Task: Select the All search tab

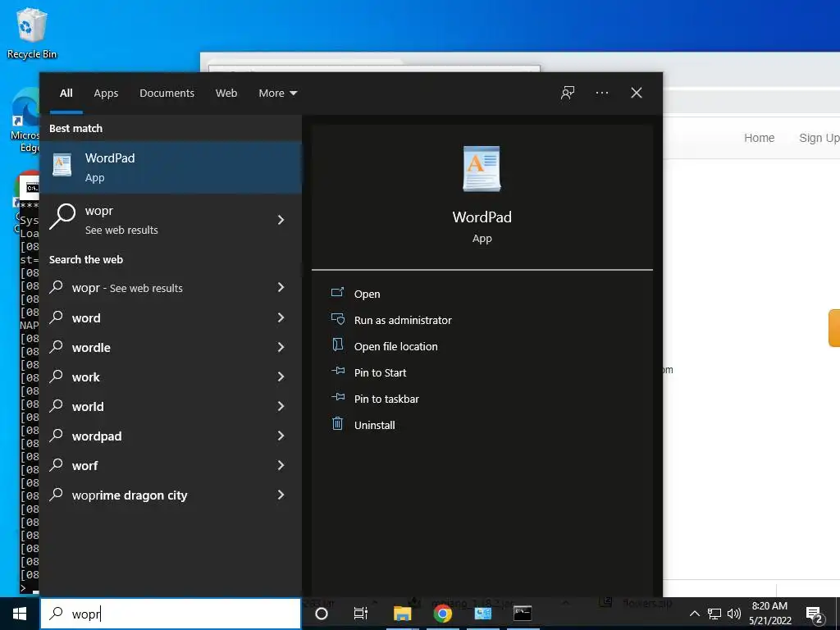Action: click(66, 93)
